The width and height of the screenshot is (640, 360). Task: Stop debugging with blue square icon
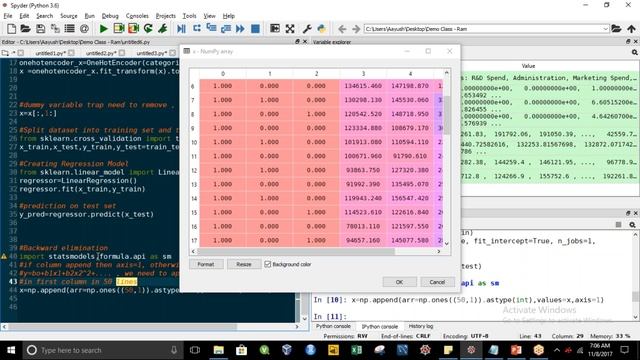pos(255,29)
